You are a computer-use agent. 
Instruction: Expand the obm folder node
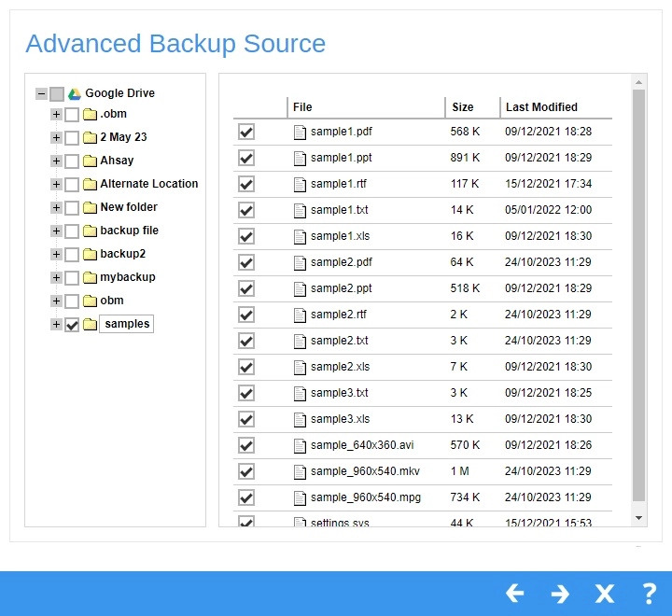coord(56,301)
